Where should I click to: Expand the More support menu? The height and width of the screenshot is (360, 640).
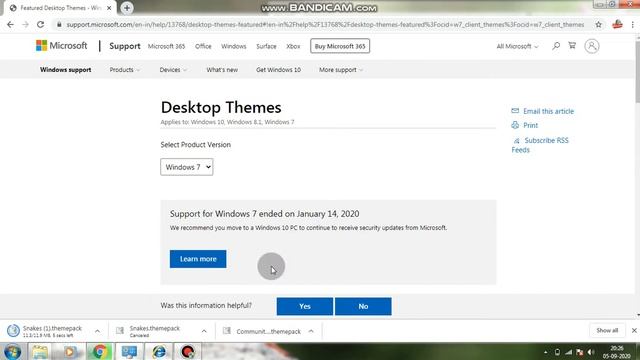click(341, 70)
